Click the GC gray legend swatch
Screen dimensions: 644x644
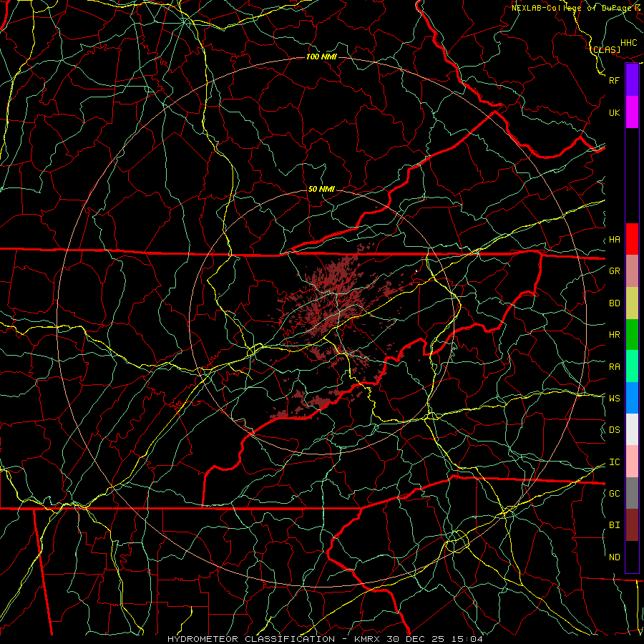click(x=632, y=493)
